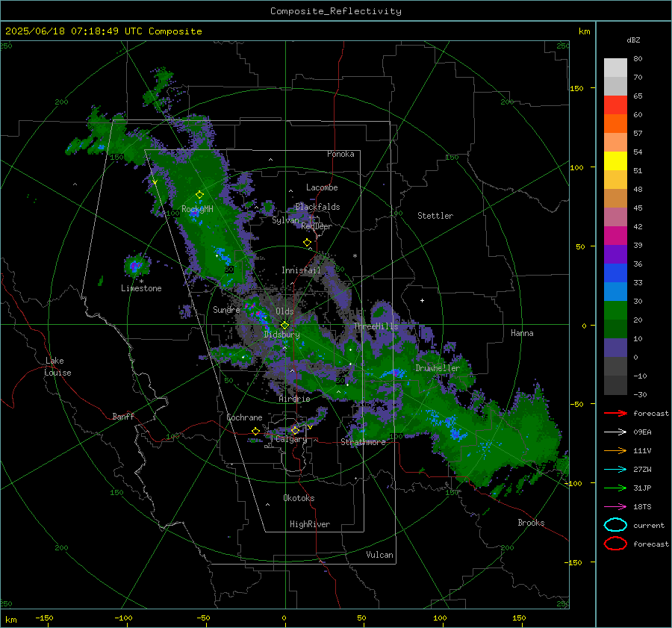Click the Okotoks label
The height and width of the screenshot is (628, 672).
pyautogui.click(x=299, y=498)
